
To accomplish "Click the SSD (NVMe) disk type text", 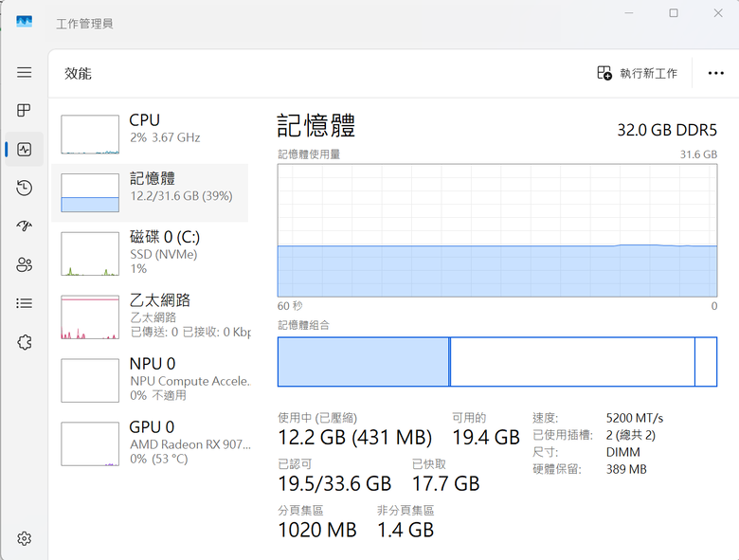I will tap(164, 255).
